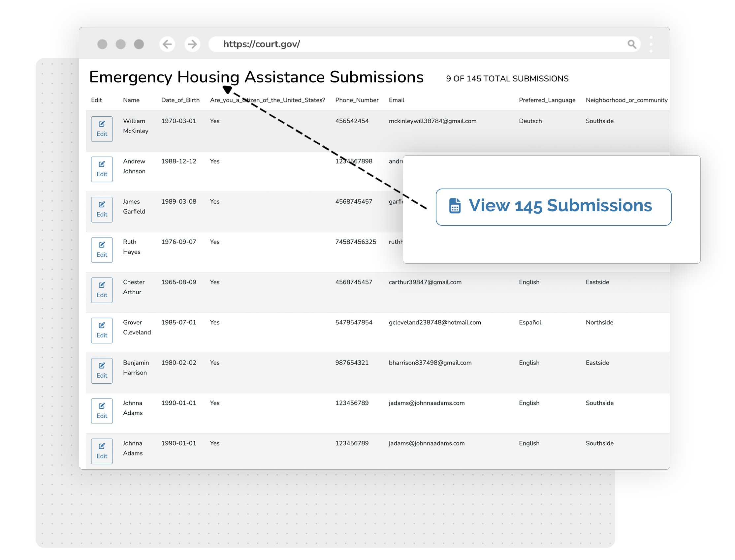Click the Español language cell
735x560 pixels.
pyautogui.click(x=530, y=322)
